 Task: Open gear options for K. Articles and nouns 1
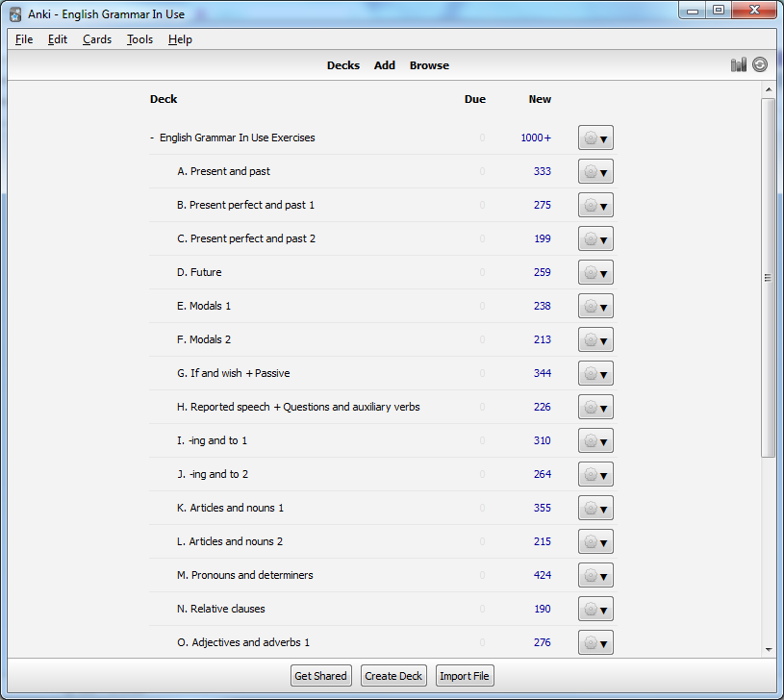click(x=595, y=508)
